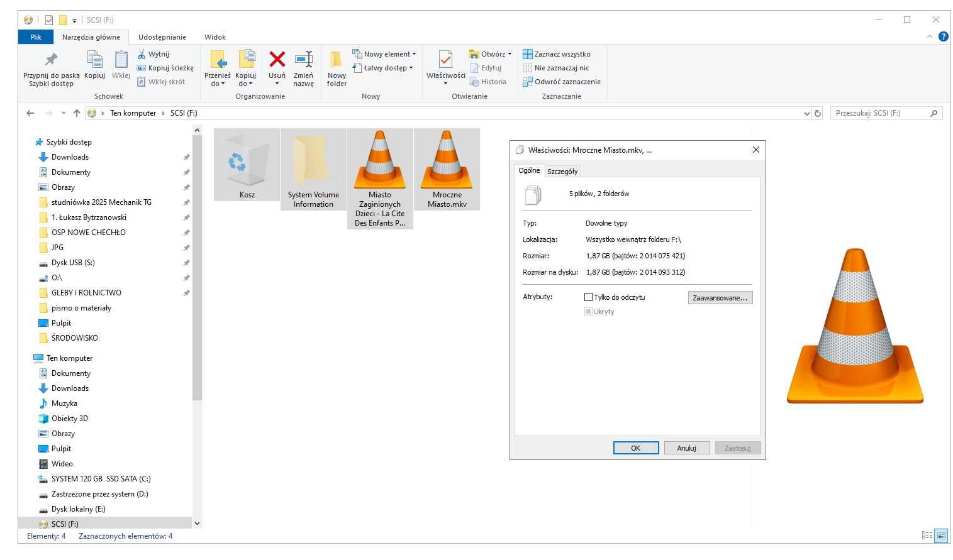Open address bar history dropdown

click(806, 113)
